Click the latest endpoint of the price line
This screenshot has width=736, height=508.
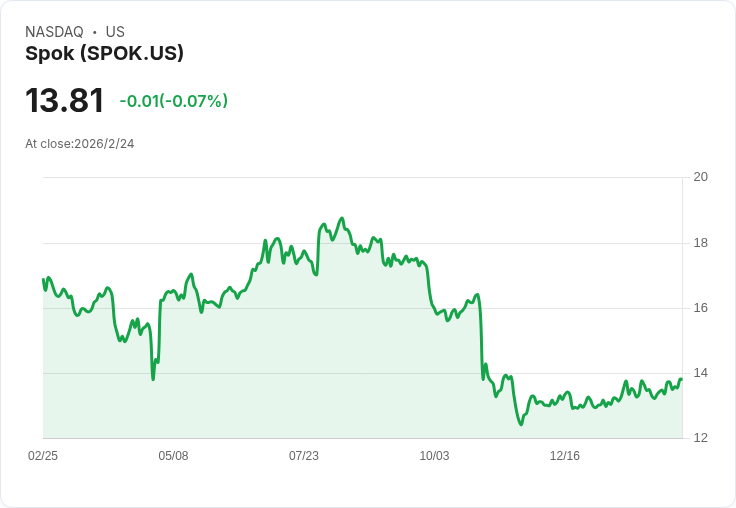[681, 379]
